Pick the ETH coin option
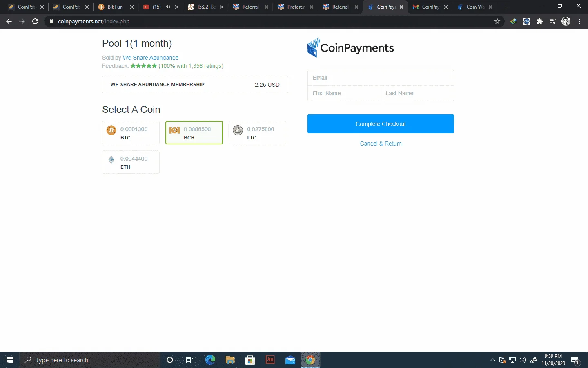The height and width of the screenshot is (368, 588). (x=131, y=162)
